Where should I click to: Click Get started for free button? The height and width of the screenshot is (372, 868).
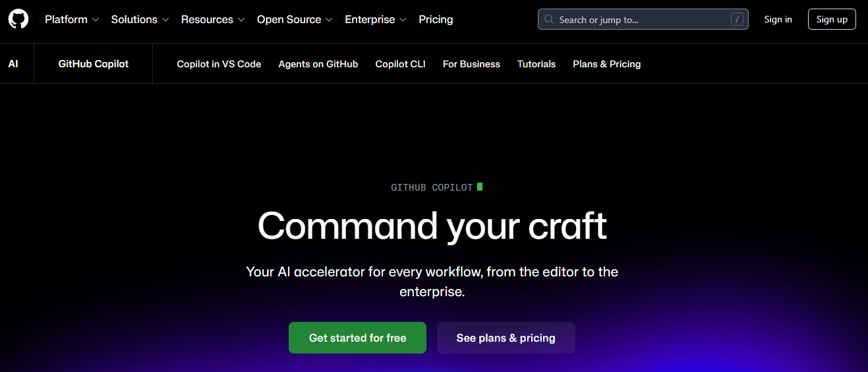point(357,338)
